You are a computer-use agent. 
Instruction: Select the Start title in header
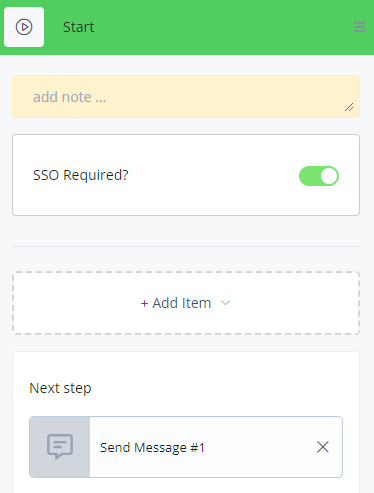pyautogui.click(x=79, y=27)
